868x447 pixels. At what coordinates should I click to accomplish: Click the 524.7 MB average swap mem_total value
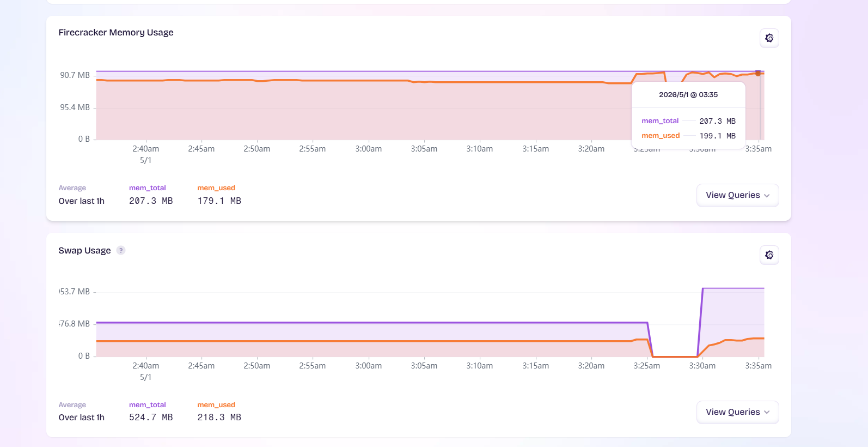(151, 418)
